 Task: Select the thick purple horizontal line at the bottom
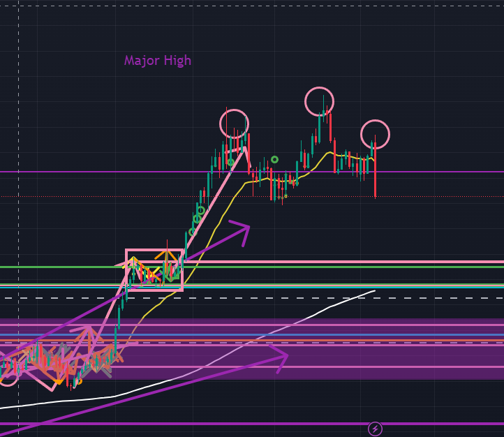pyautogui.click(x=209, y=424)
